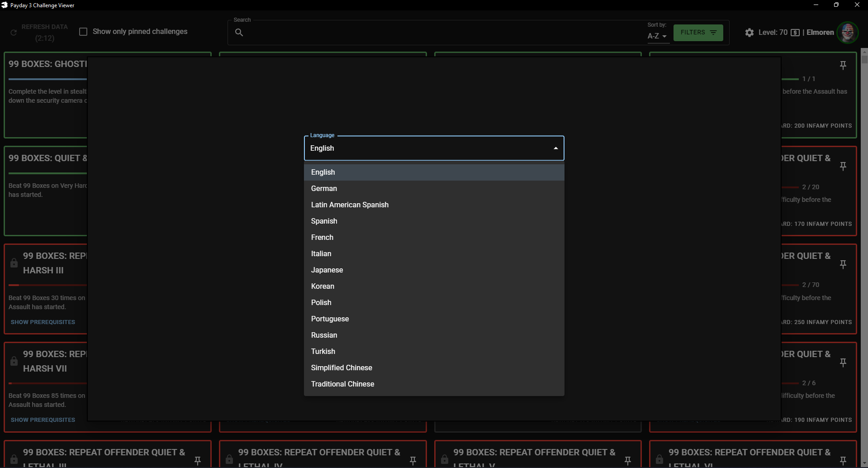Select English from the language list
Screen dimensions: 868x468
point(434,172)
